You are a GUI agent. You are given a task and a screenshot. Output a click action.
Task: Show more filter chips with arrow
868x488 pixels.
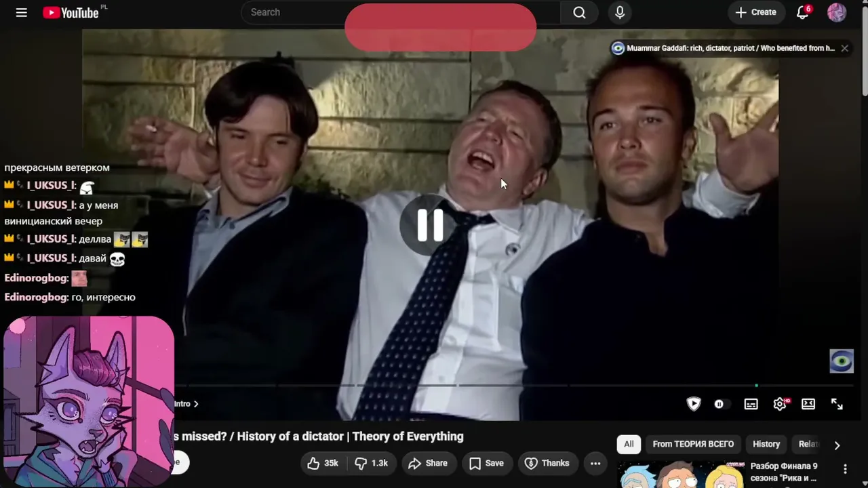[x=837, y=445]
